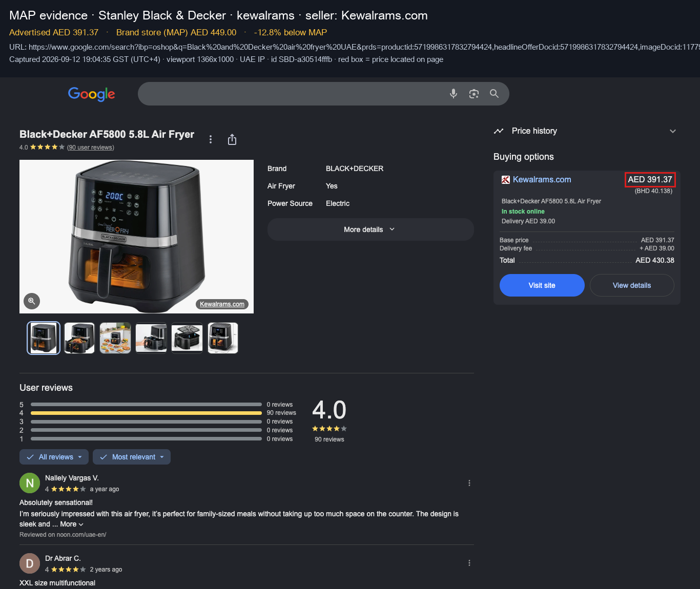Click the main air fryer product image
The image size is (700, 589).
136,237
